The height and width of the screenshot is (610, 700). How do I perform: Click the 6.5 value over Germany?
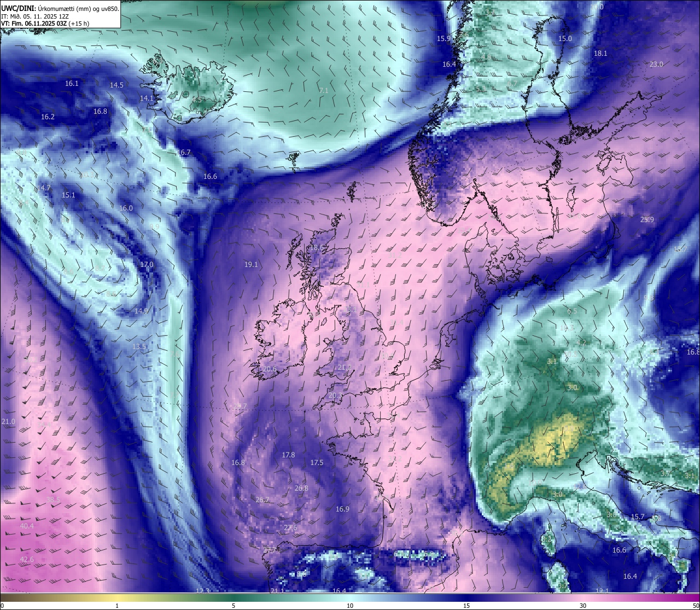click(x=572, y=311)
